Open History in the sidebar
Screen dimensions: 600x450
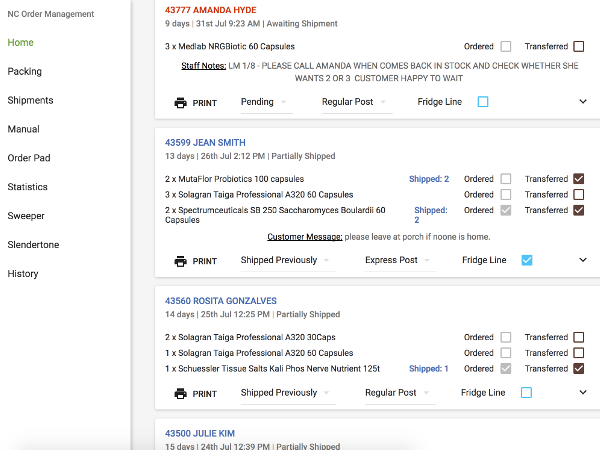click(x=23, y=274)
